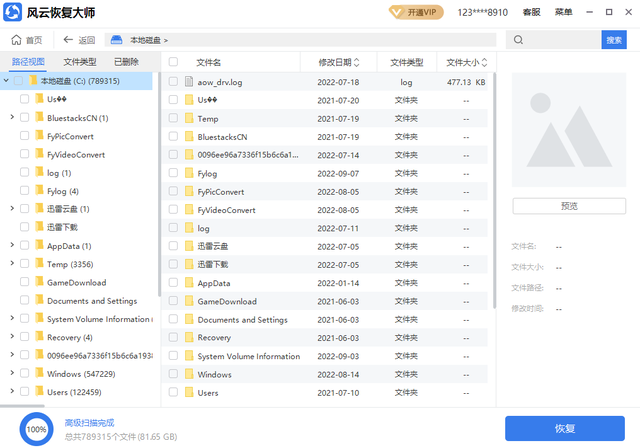Viewport: 640px width, 448px height.
Task: Open the 菜单 menu in title bar
Action: 563,12
